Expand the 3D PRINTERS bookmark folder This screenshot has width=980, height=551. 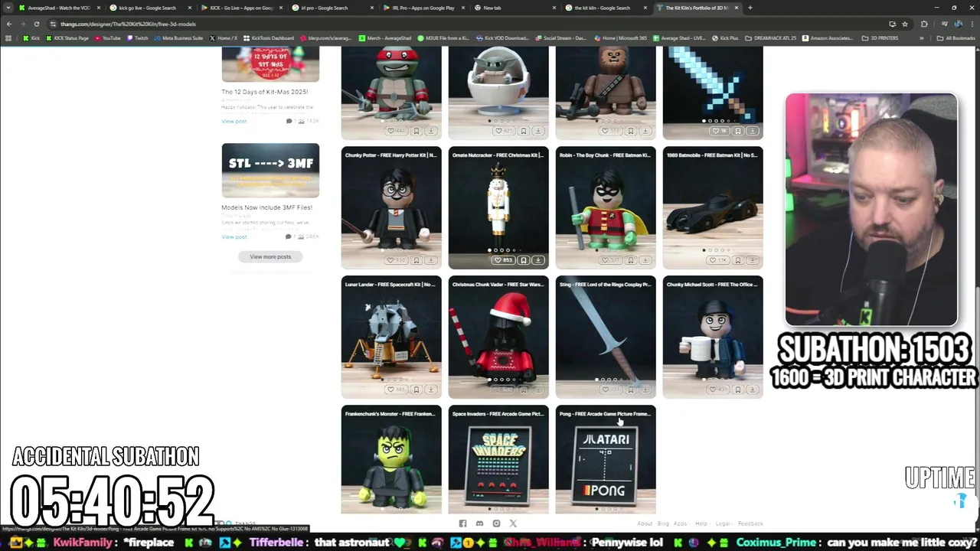(x=880, y=37)
